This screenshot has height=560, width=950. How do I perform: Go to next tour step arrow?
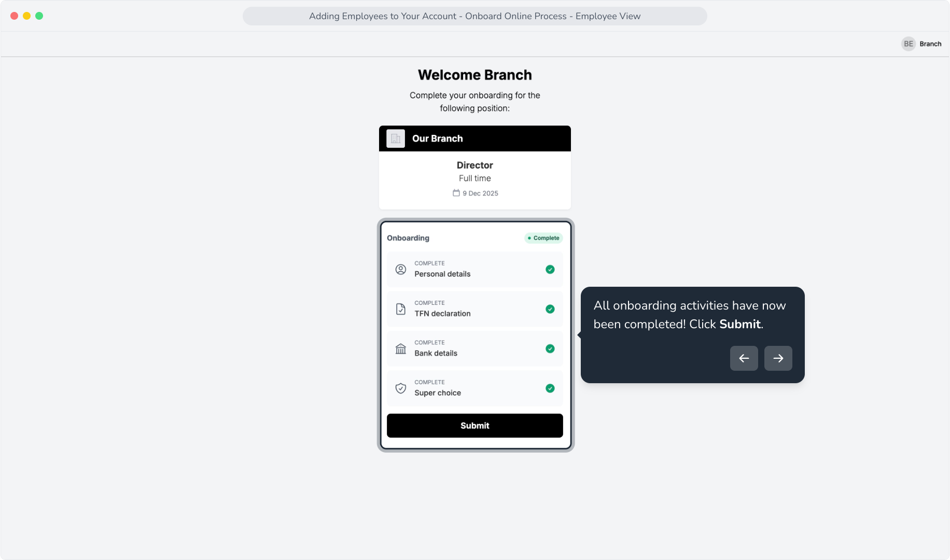click(778, 358)
